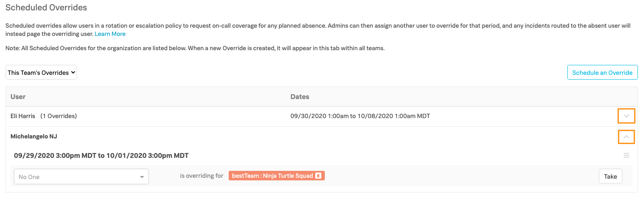Select the Michelangelo NJ user name

[x=34, y=136]
